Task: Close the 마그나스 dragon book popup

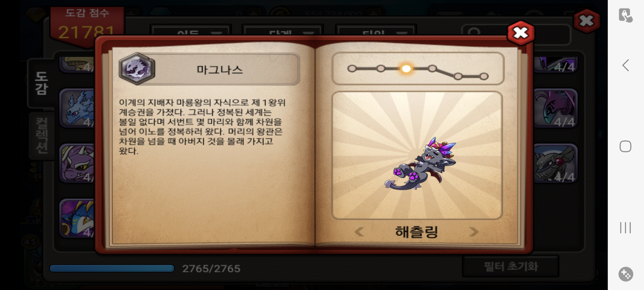Action: pyautogui.click(x=521, y=33)
